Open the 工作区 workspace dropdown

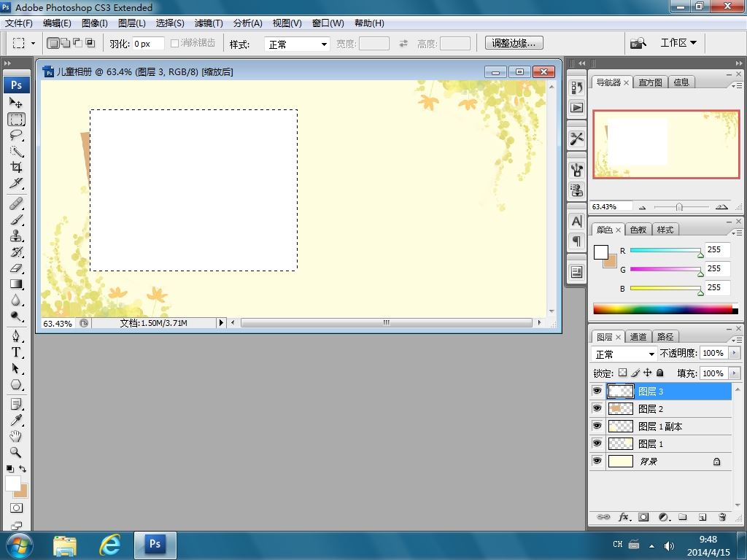[678, 43]
